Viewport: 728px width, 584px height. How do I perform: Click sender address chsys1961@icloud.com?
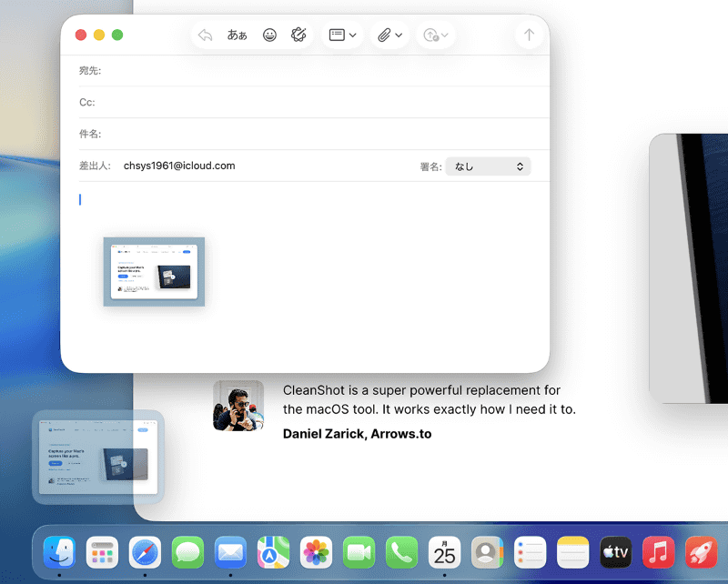pos(179,166)
